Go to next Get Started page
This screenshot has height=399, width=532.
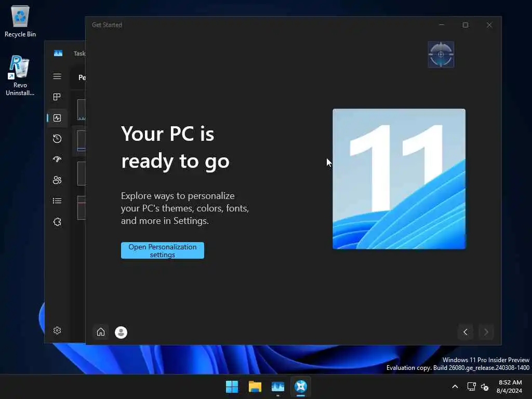486,332
